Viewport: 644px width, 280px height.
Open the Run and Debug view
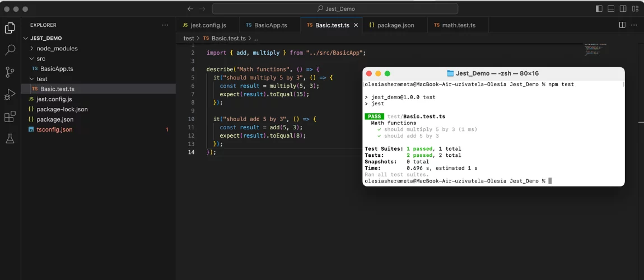pyautogui.click(x=10, y=94)
